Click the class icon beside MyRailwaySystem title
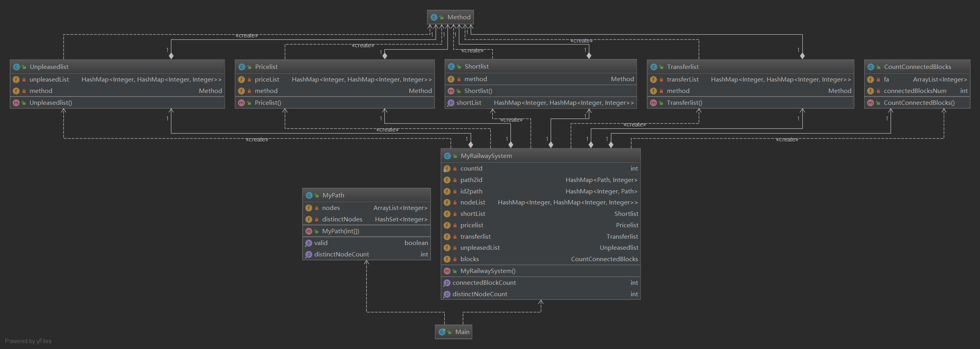The width and height of the screenshot is (980, 349). 447,156
